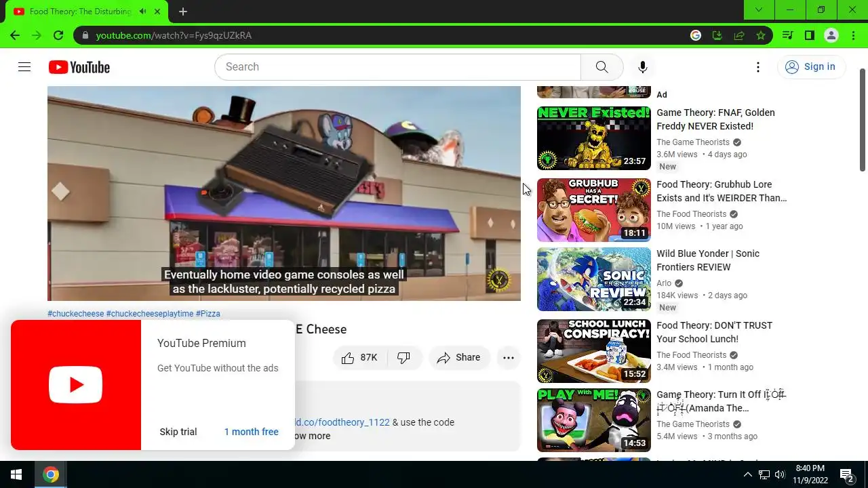Click the install app icon in address bar
Image resolution: width=868 pixels, height=488 pixels.
click(717, 35)
